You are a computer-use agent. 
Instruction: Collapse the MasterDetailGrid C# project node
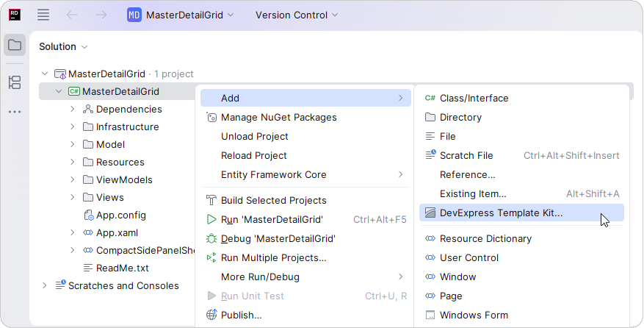tap(59, 91)
